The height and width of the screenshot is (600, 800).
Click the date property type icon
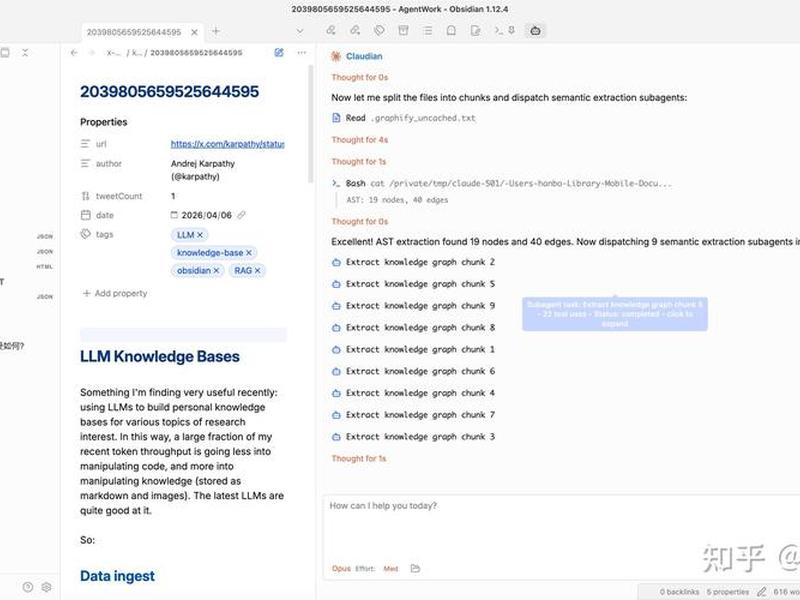point(85,215)
